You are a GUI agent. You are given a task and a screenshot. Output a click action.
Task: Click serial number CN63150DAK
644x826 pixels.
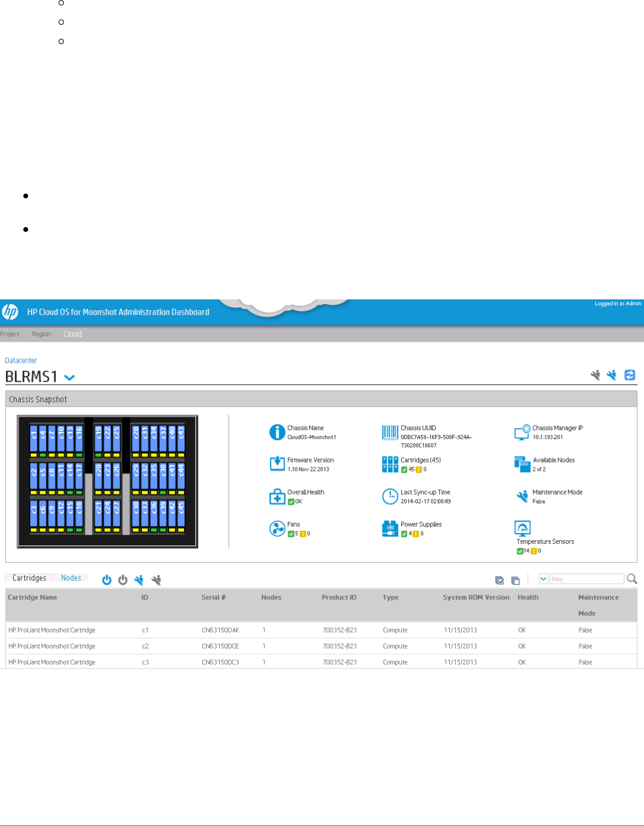[x=221, y=630]
